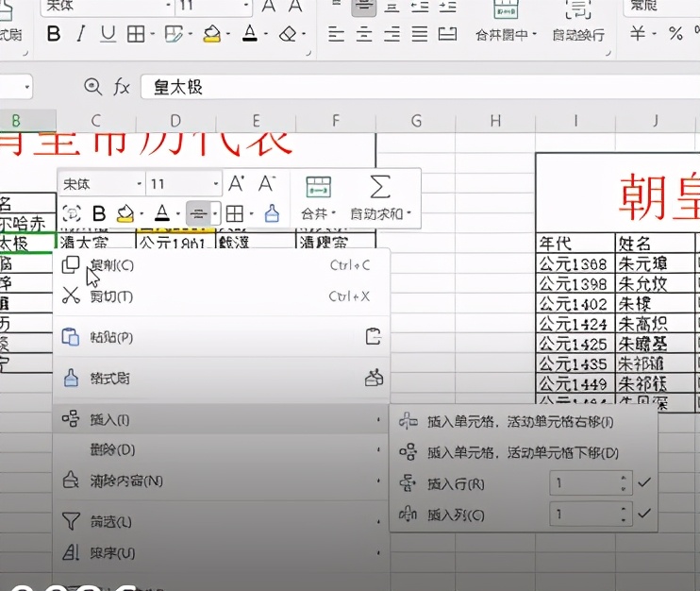Select column G header
Viewport: 700px width, 591px height.
tap(416, 121)
